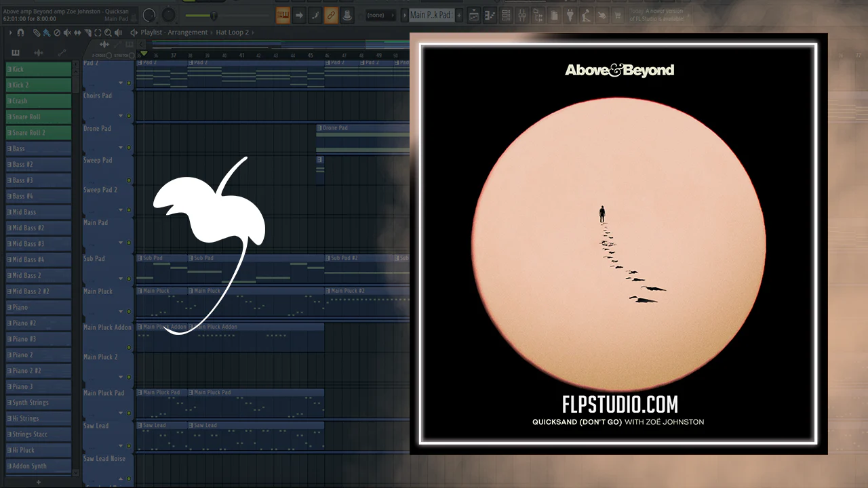Select the paint brush tool
The image size is (868, 488).
click(x=46, y=33)
